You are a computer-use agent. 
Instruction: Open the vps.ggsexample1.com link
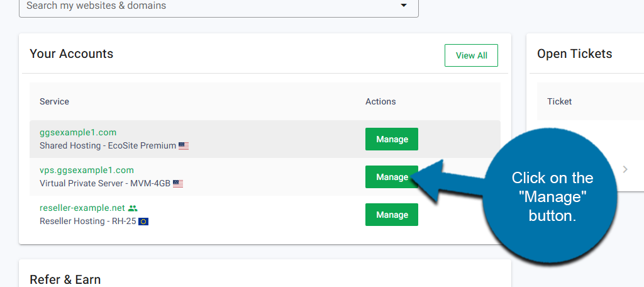coord(87,170)
